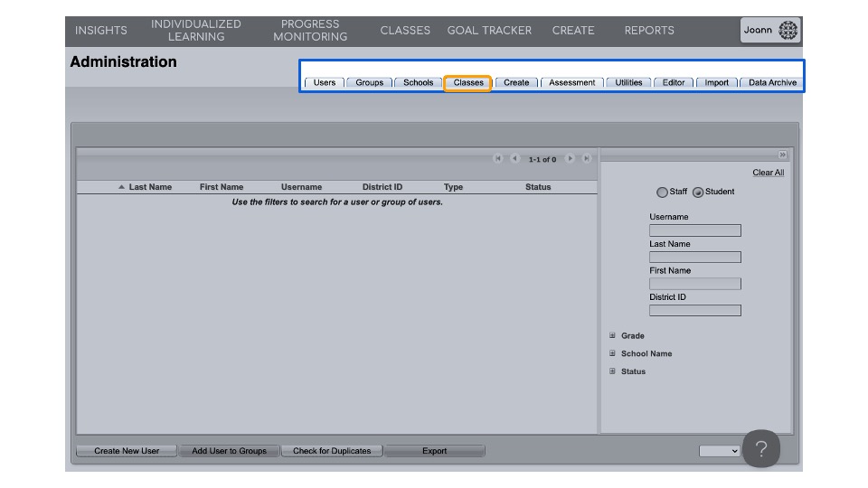Expand the School Name filter
Viewport: 868px width, 488px height.
612,353
